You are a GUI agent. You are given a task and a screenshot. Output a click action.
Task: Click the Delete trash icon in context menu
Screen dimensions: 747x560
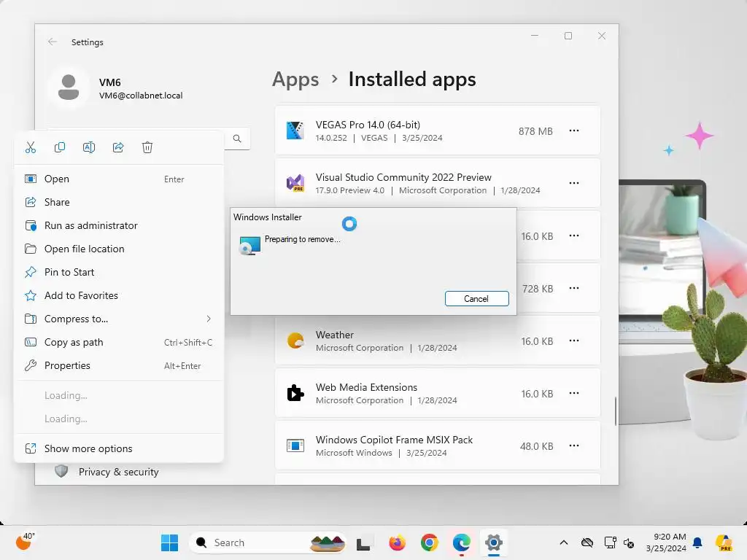click(147, 147)
